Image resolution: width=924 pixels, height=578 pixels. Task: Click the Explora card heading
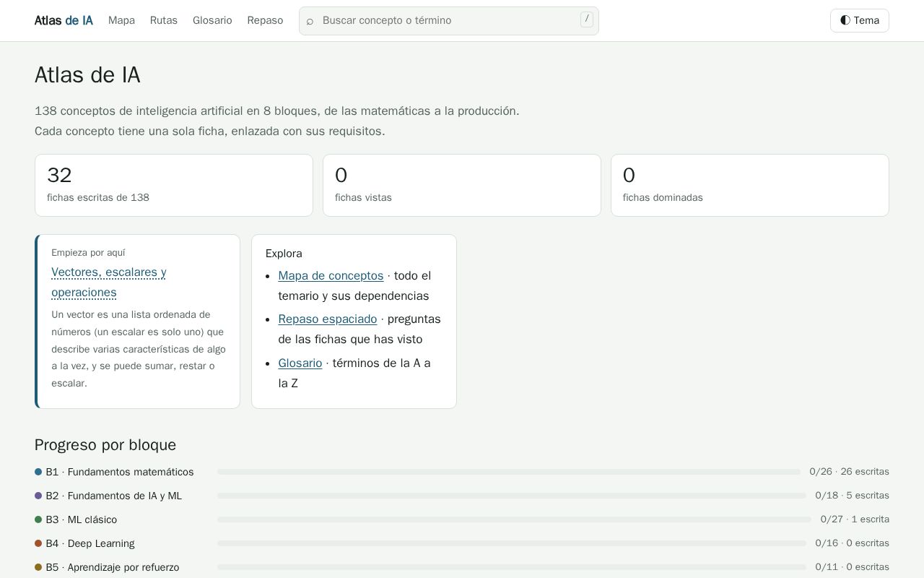coord(284,254)
